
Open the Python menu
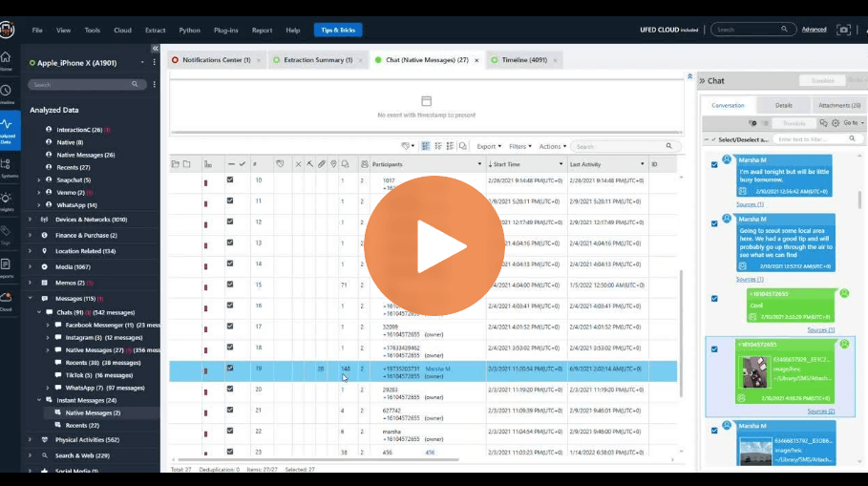tap(189, 31)
